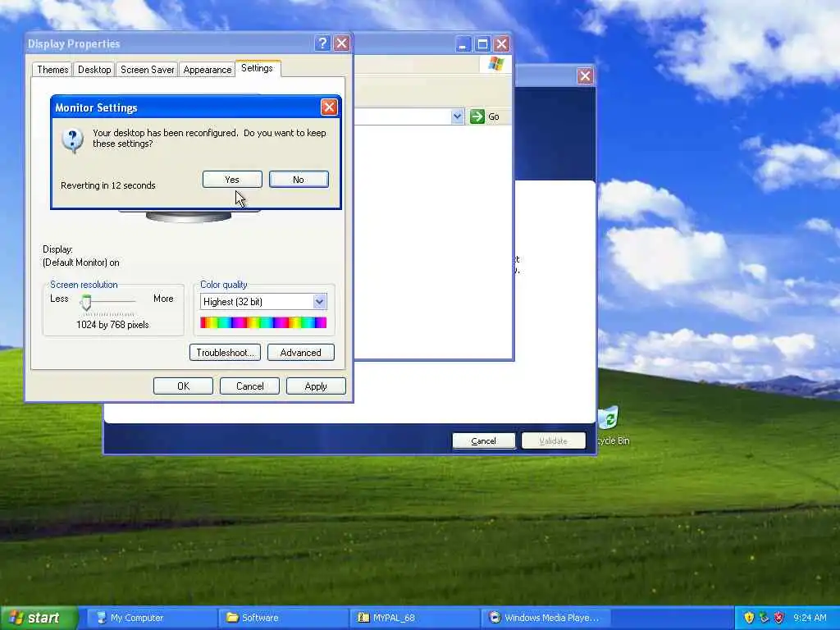
Task: Open the Start menu
Action: (39, 618)
